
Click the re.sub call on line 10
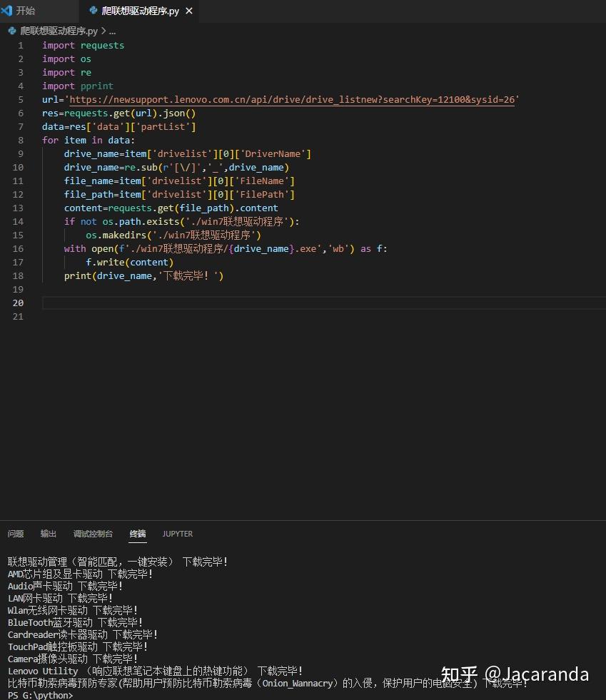(x=207, y=168)
